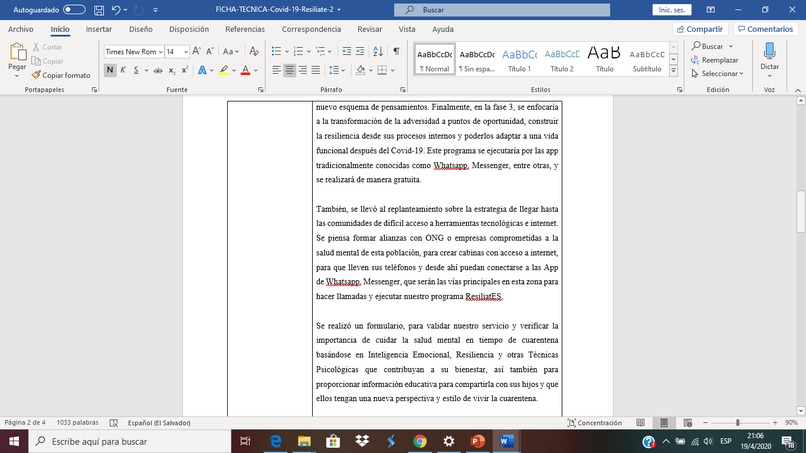Toggle bold (N) formatting

pos(109,70)
